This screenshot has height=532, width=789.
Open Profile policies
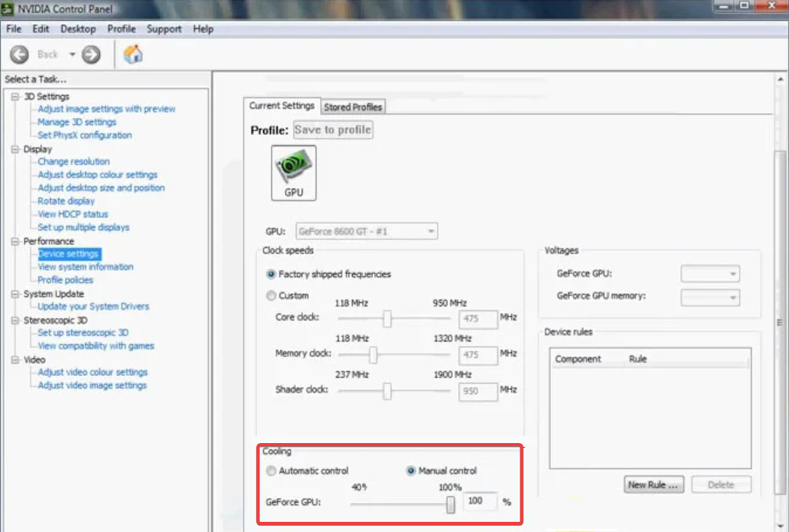pos(66,279)
